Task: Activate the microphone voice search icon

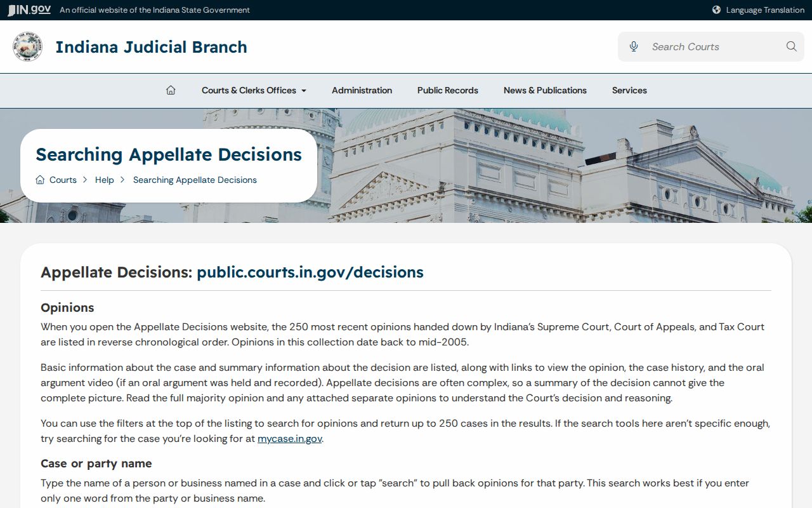Action: pos(633,46)
